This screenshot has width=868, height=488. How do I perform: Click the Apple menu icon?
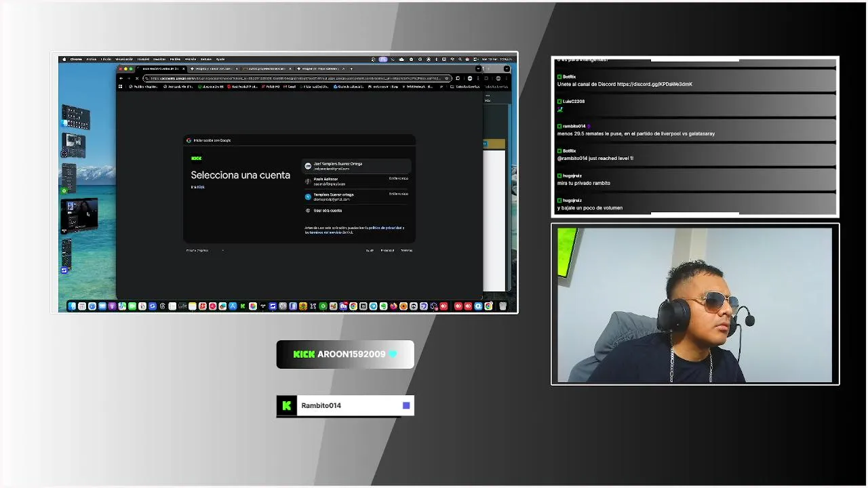pyautogui.click(x=64, y=59)
